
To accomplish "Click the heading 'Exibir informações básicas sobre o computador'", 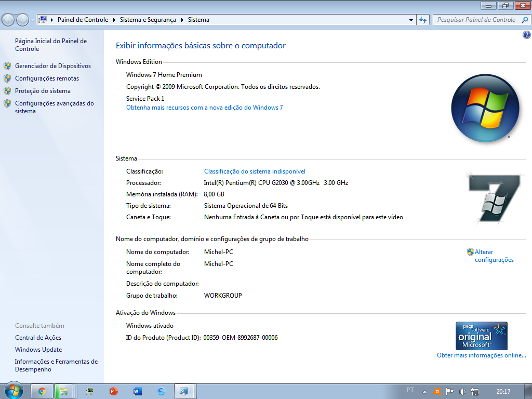I will pyautogui.click(x=201, y=46).
